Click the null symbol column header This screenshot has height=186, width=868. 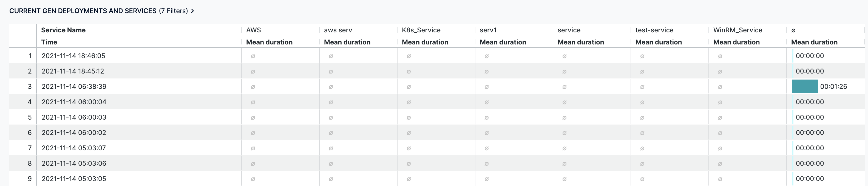click(x=793, y=30)
